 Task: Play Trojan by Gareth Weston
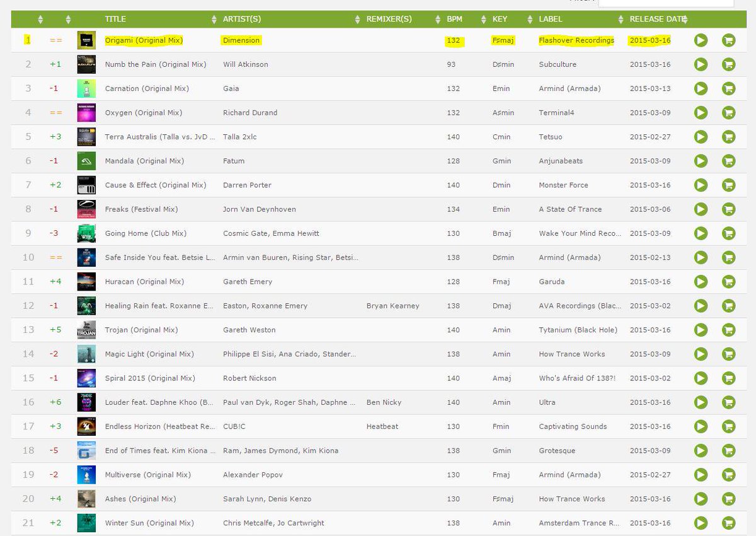point(701,330)
